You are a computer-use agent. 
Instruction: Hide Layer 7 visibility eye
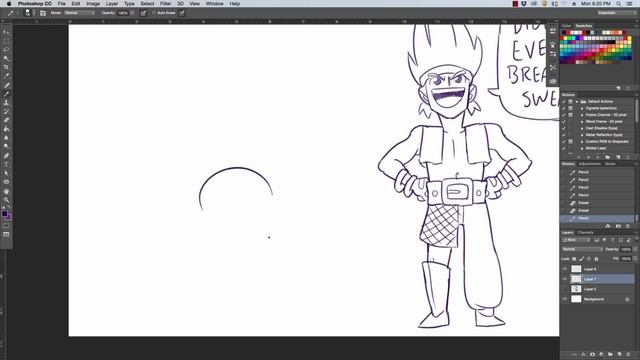coord(565,279)
